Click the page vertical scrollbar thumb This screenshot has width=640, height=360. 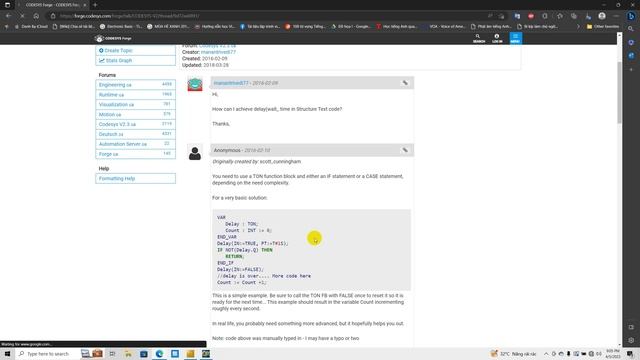(619, 92)
